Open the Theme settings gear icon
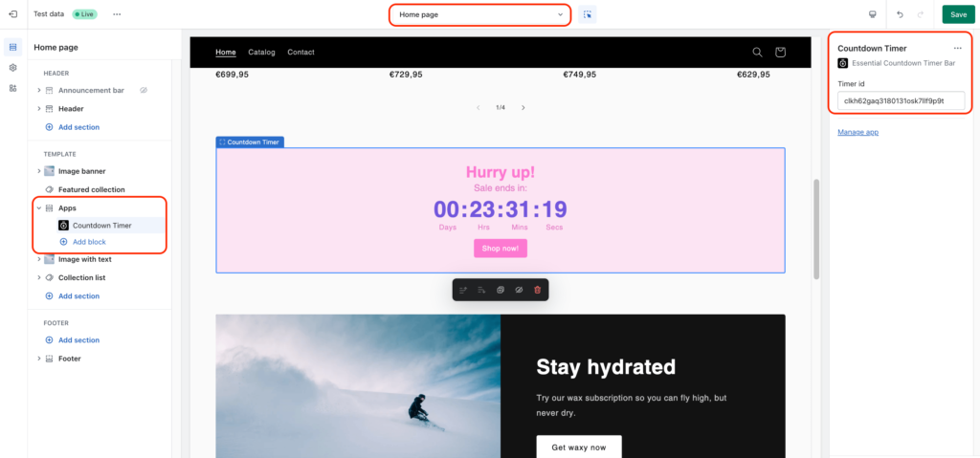The image size is (980, 458). 12,68
